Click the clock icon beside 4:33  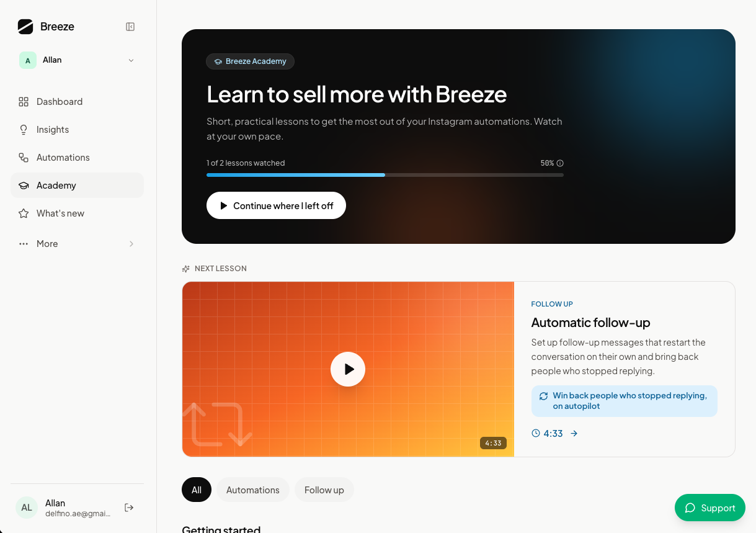pyautogui.click(x=536, y=434)
